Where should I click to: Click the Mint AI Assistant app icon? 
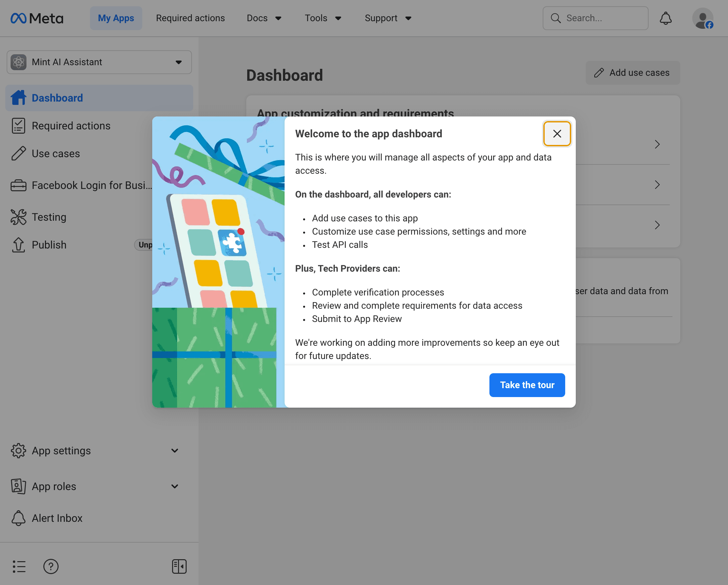click(x=19, y=62)
